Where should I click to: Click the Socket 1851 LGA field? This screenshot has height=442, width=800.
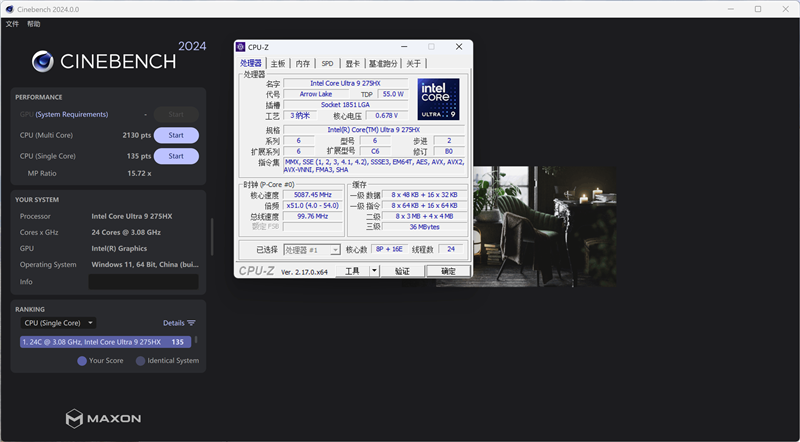345,105
